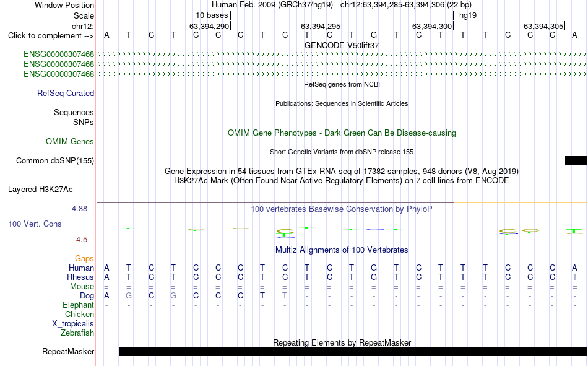The height and width of the screenshot is (366, 588).
Task: Click the 4.88 upper axis value
Action: point(79,209)
